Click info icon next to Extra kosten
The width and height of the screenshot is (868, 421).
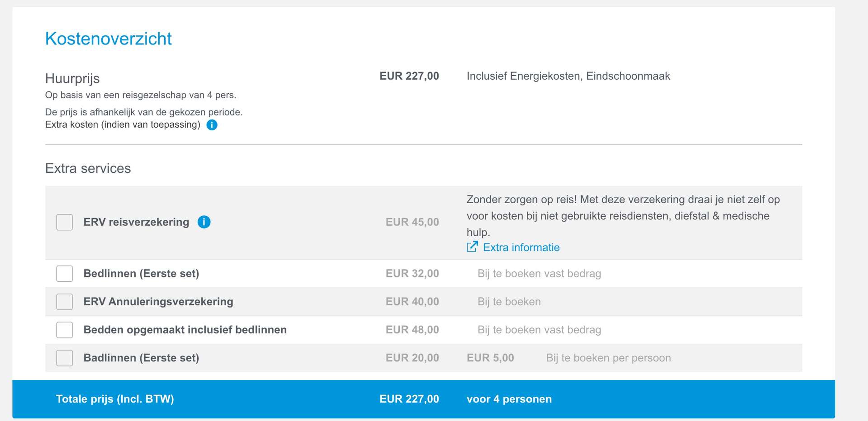tap(212, 125)
